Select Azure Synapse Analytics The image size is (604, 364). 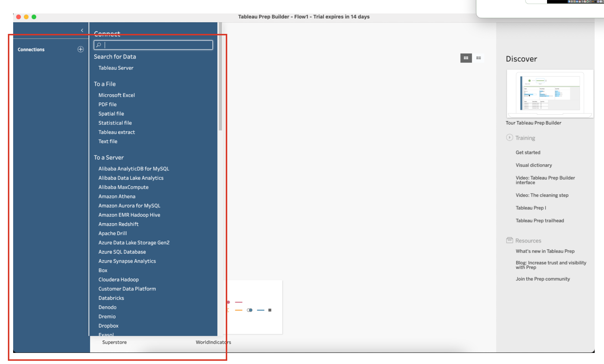coord(127,261)
